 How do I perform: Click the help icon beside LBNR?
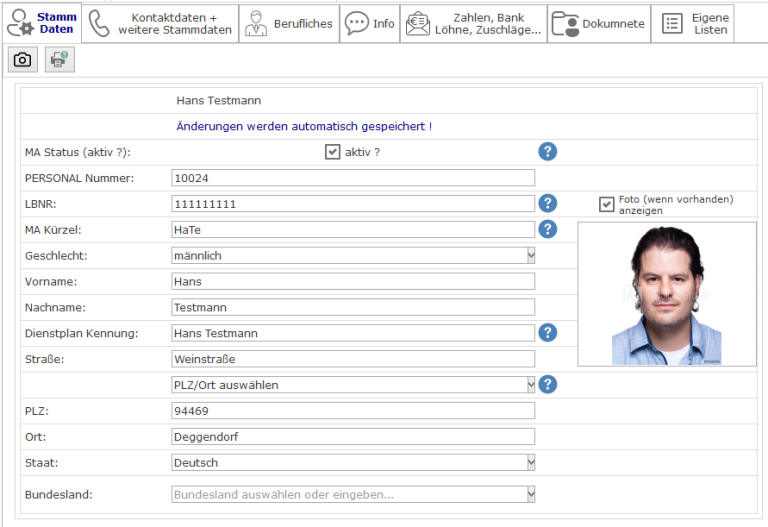point(547,203)
